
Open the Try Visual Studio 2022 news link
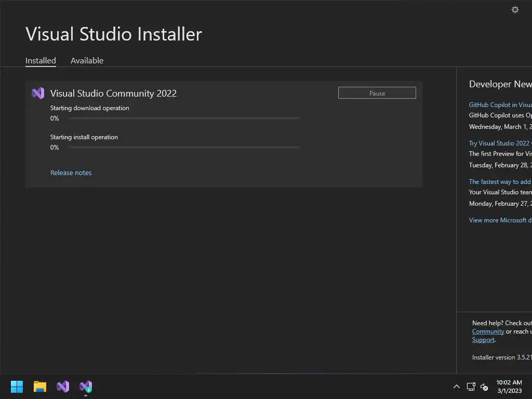[x=500, y=143]
